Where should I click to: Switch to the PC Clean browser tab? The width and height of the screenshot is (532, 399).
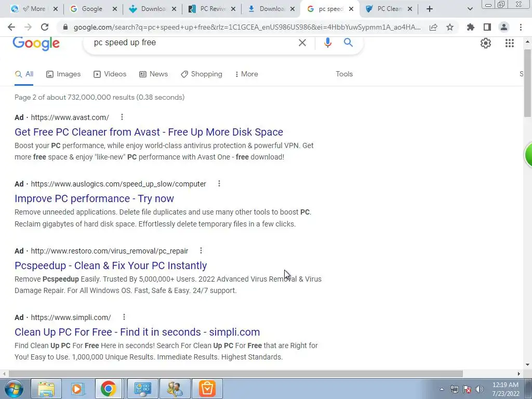(389, 9)
